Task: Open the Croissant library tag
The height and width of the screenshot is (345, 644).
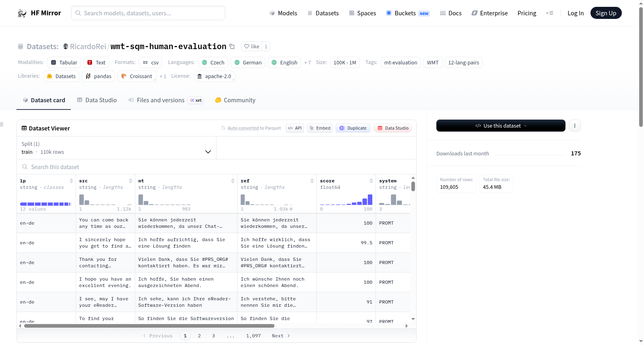Action: pos(137,76)
